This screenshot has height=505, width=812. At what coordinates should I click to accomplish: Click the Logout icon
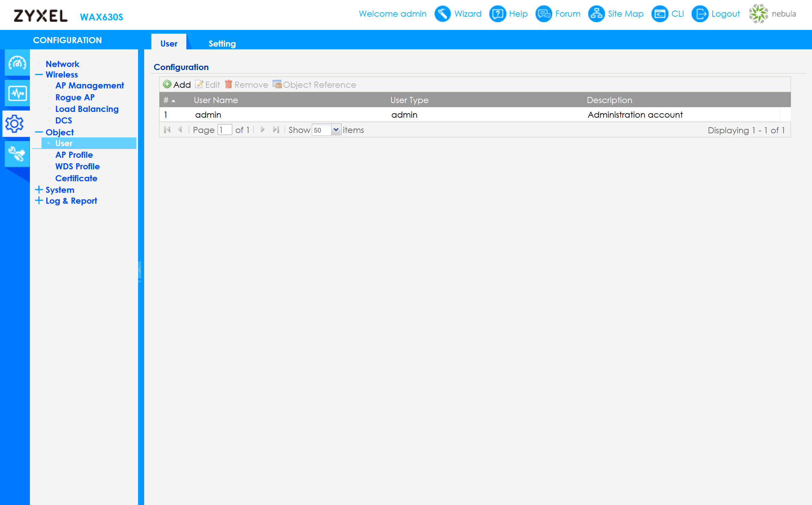(700, 14)
